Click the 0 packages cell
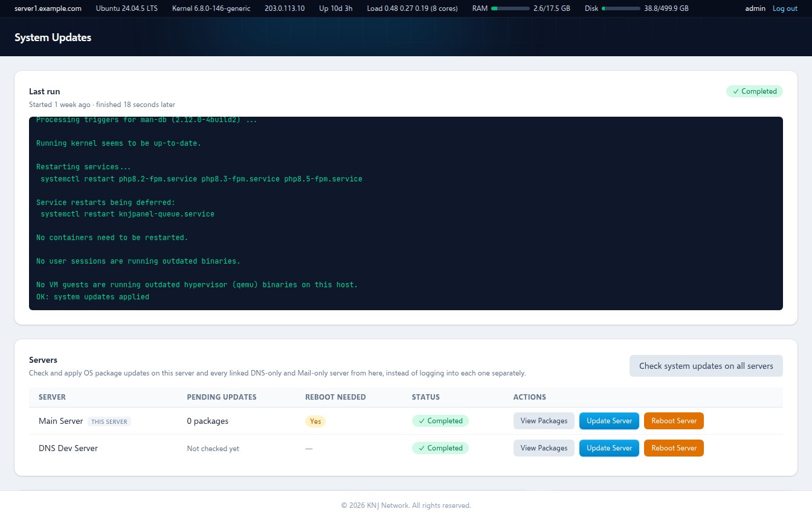Viewport: 812px width, 520px height. [x=208, y=421]
